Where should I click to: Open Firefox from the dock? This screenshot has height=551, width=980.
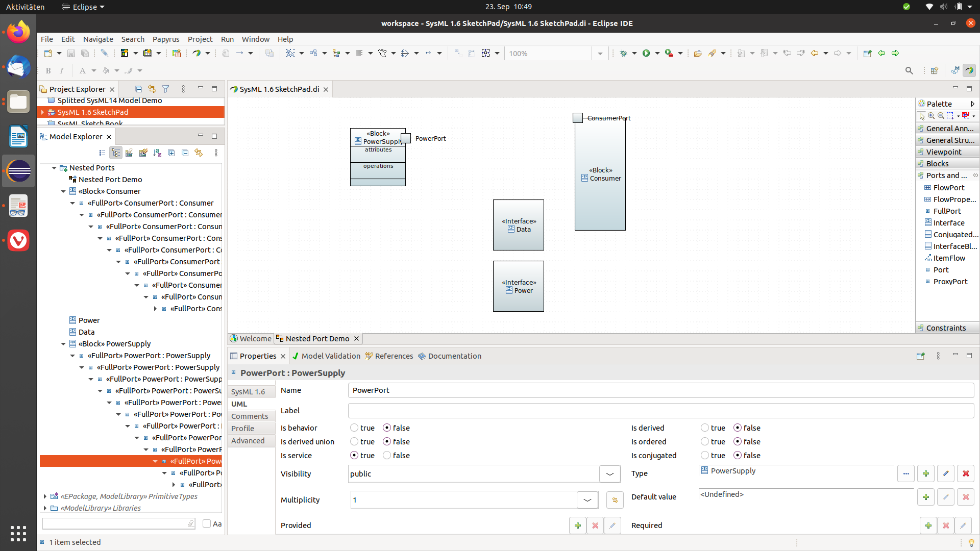coord(18,32)
